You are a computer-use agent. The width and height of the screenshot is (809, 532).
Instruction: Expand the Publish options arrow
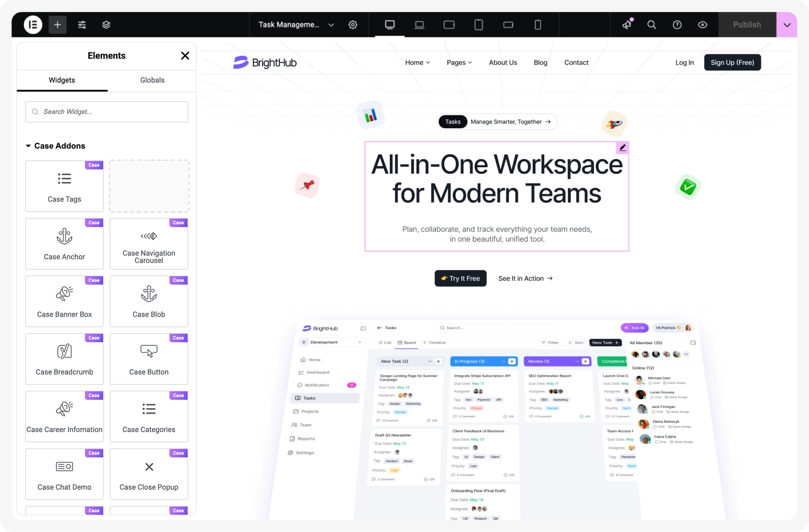[787, 25]
